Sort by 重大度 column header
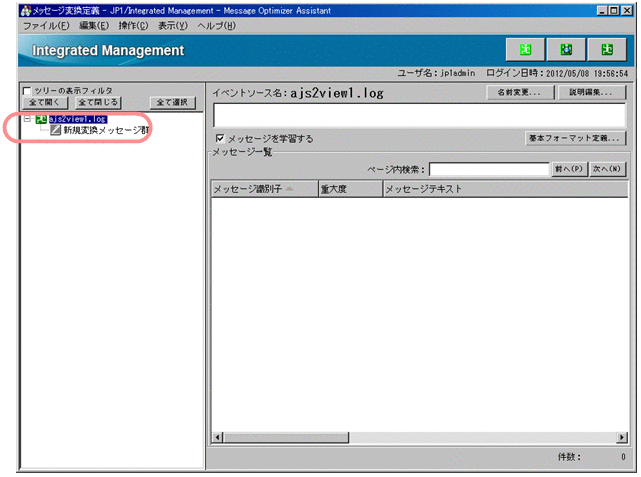This screenshot has height=477, width=641. [350, 189]
